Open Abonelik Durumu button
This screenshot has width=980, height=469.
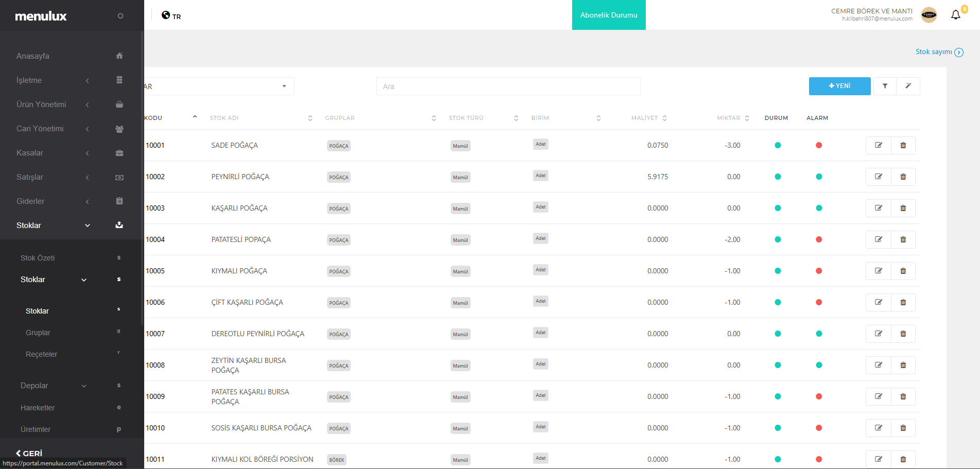click(x=609, y=15)
